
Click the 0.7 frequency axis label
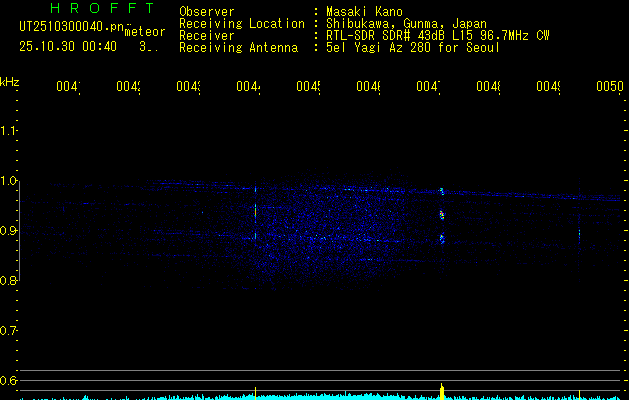click(8, 331)
